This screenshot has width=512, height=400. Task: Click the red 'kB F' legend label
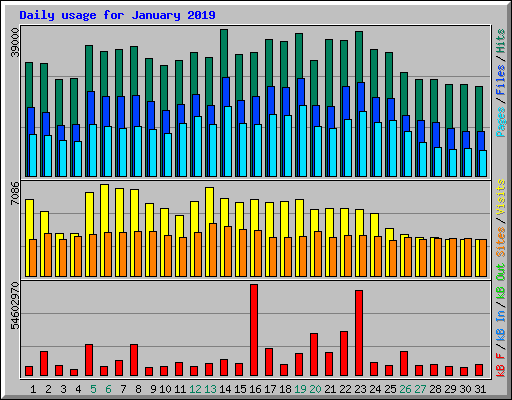[x=501, y=365]
